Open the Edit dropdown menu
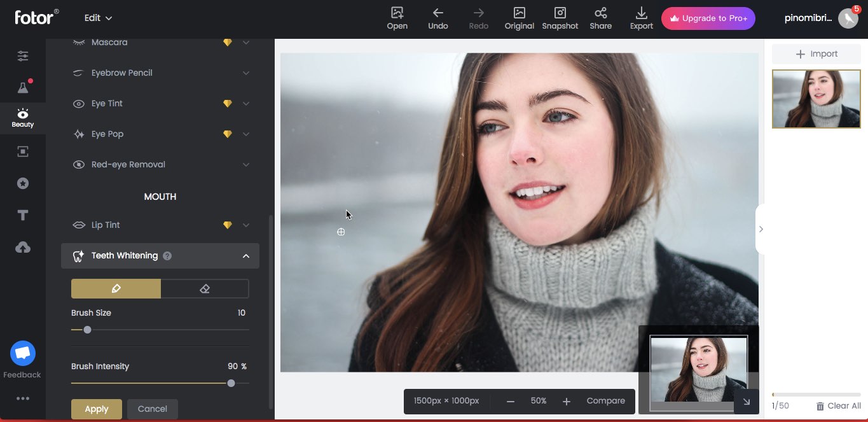868x422 pixels. click(x=98, y=18)
